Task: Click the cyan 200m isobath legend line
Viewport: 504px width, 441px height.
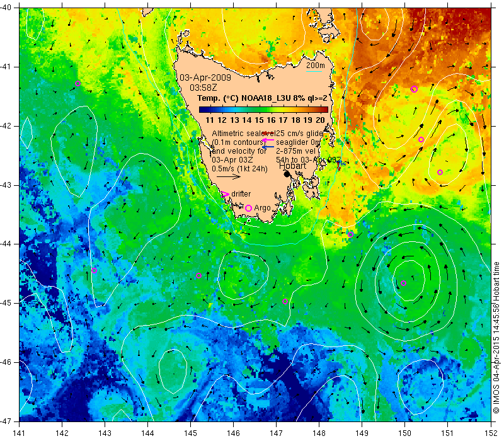Action: coord(314,71)
